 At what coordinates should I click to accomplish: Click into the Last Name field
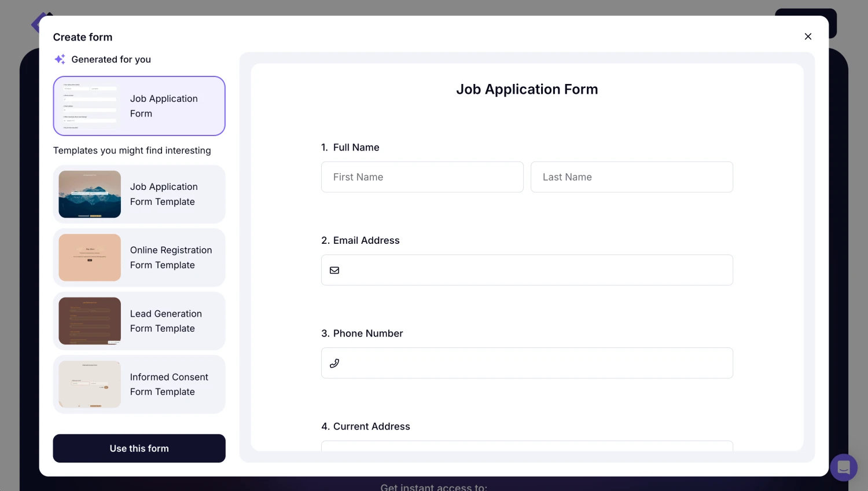(x=631, y=177)
